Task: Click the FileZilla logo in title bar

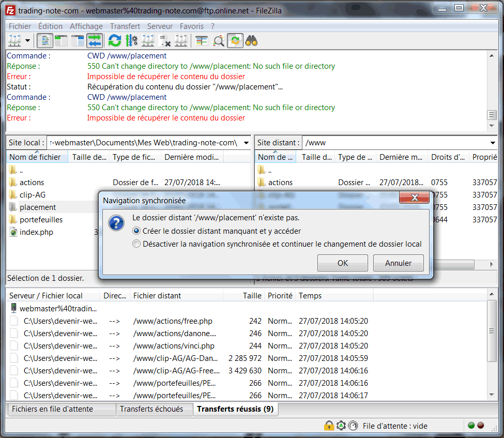Action: tap(11, 11)
